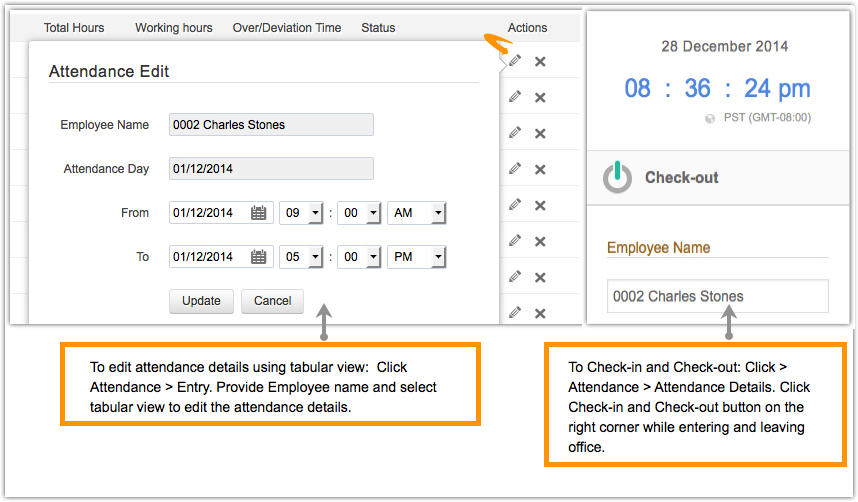Screen dimensions: 858x502
Task: Click the 28 December 2014 date text
Action: pyautogui.click(x=724, y=47)
